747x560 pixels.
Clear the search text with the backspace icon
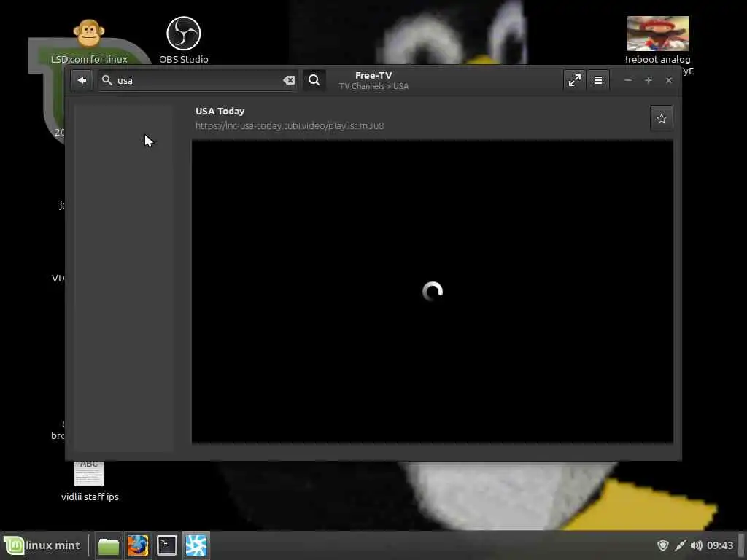tap(289, 80)
